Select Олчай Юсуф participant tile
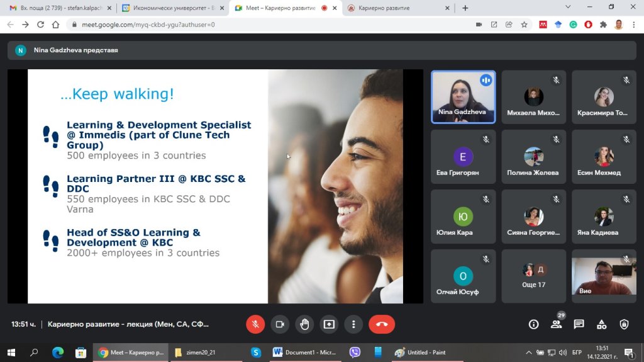This screenshot has height=362, width=644. pyautogui.click(x=464, y=276)
